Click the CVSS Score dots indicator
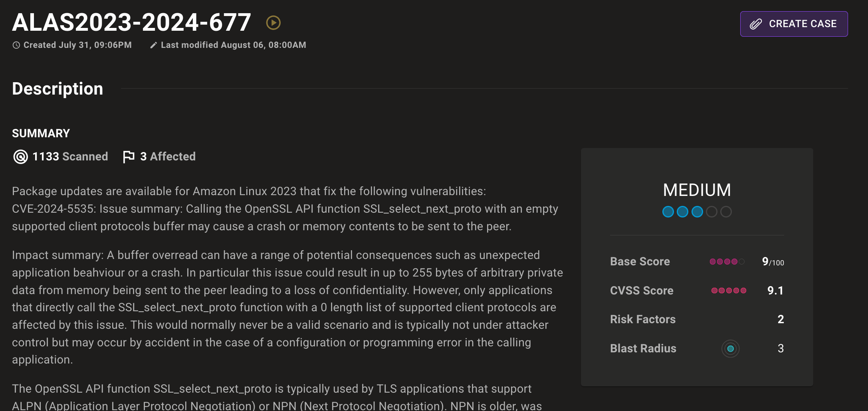 (x=729, y=290)
